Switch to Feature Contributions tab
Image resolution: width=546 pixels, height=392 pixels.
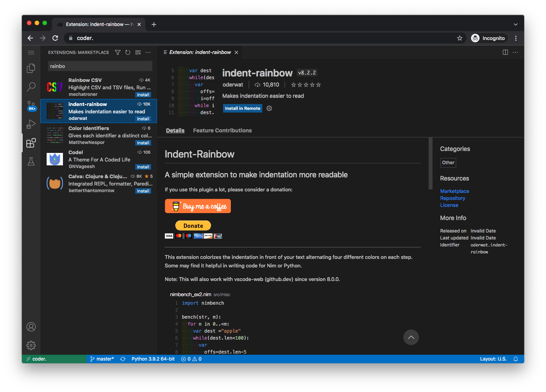(222, 130)
